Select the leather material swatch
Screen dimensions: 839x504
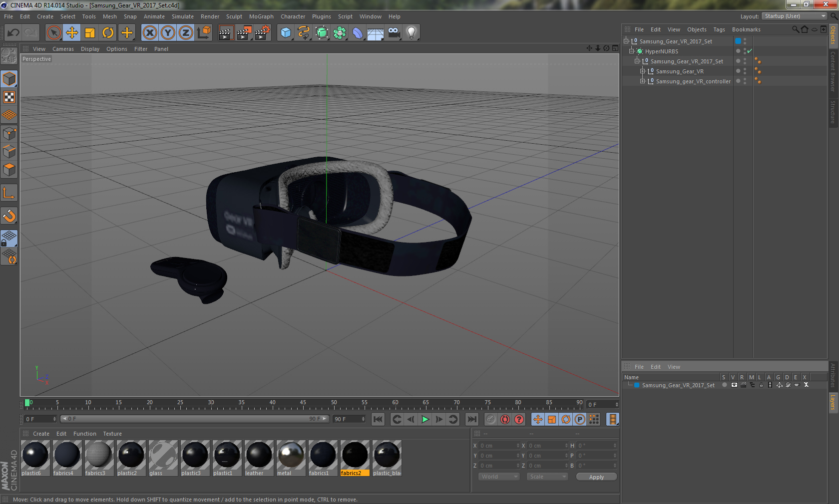pos(259,458)
